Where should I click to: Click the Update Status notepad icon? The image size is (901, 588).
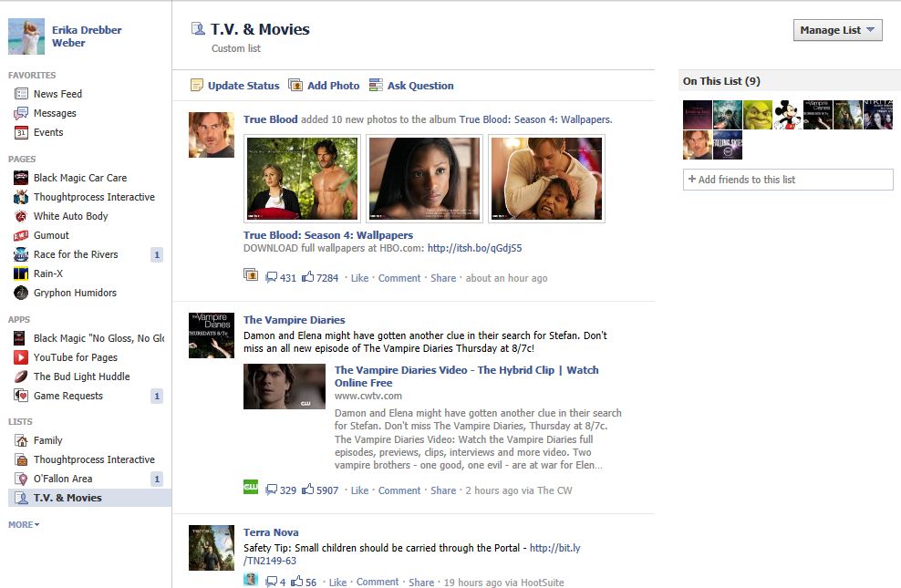point(196,86)
